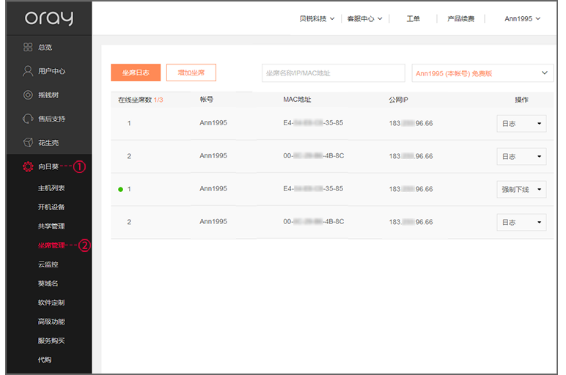Click the 花生壳 sidebar label
This screenshot has width=566, height=375.
(48, 143)
